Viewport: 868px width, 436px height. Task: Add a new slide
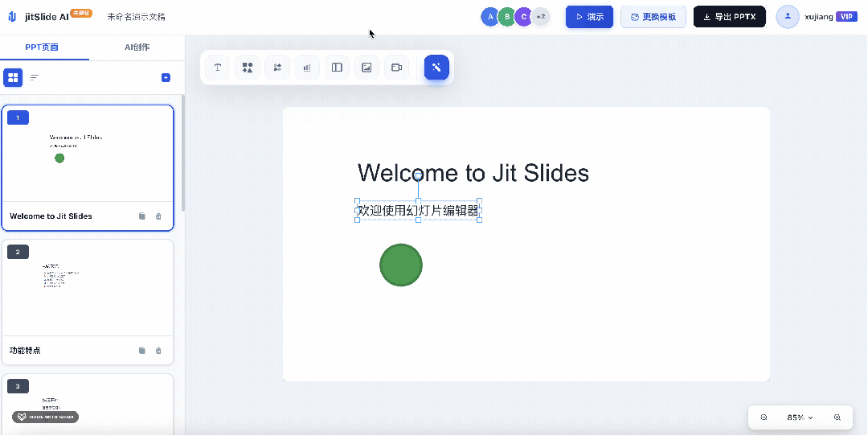coord(166,77)
